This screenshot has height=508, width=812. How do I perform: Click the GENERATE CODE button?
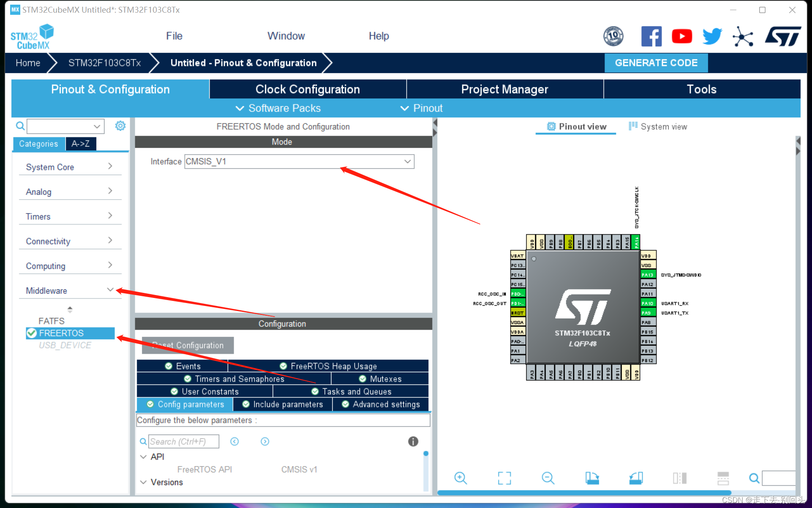coord(656,63)
